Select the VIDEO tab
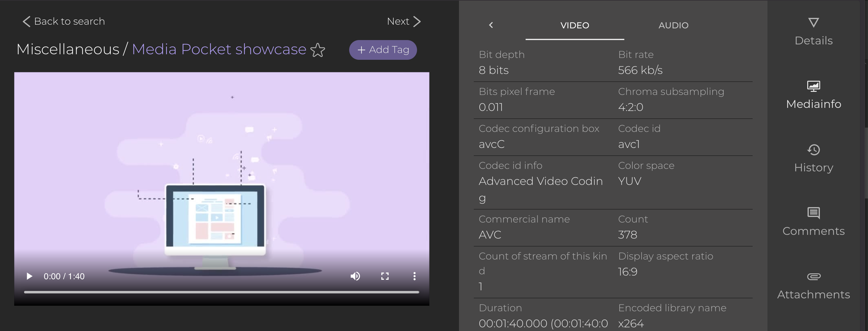This screenshot has width=868, height=331. (x=575, y=25)
